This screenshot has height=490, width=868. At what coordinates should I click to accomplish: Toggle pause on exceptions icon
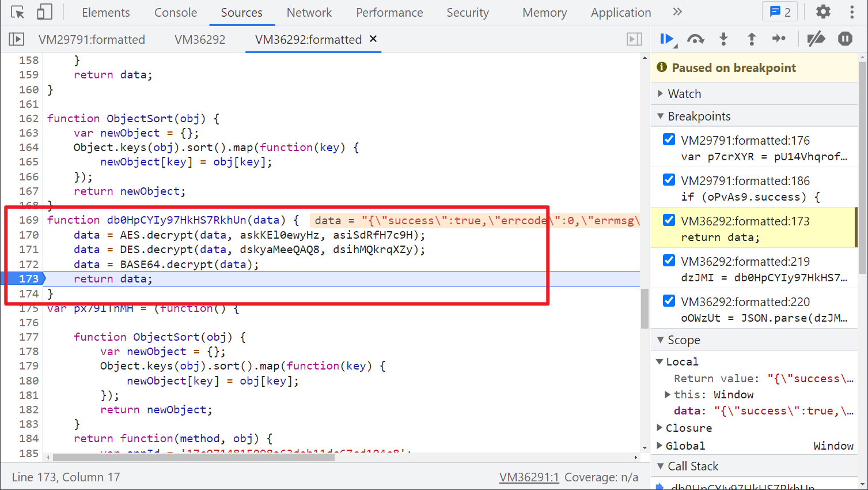(x=846, y=39)
